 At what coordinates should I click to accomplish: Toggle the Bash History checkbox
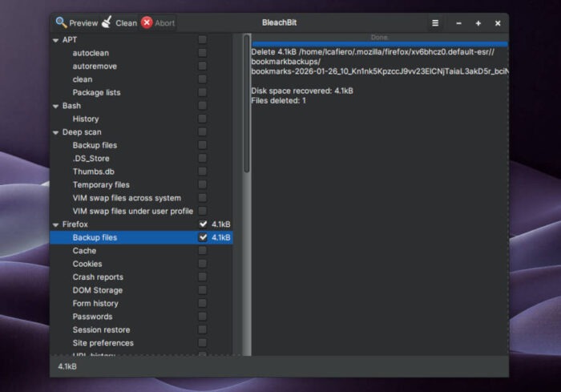pos(203,119)
